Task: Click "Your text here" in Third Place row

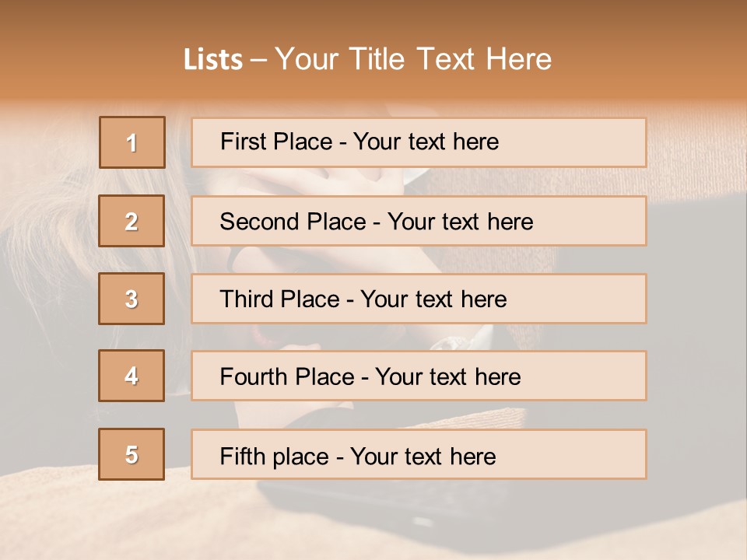Action: [433, 299]
